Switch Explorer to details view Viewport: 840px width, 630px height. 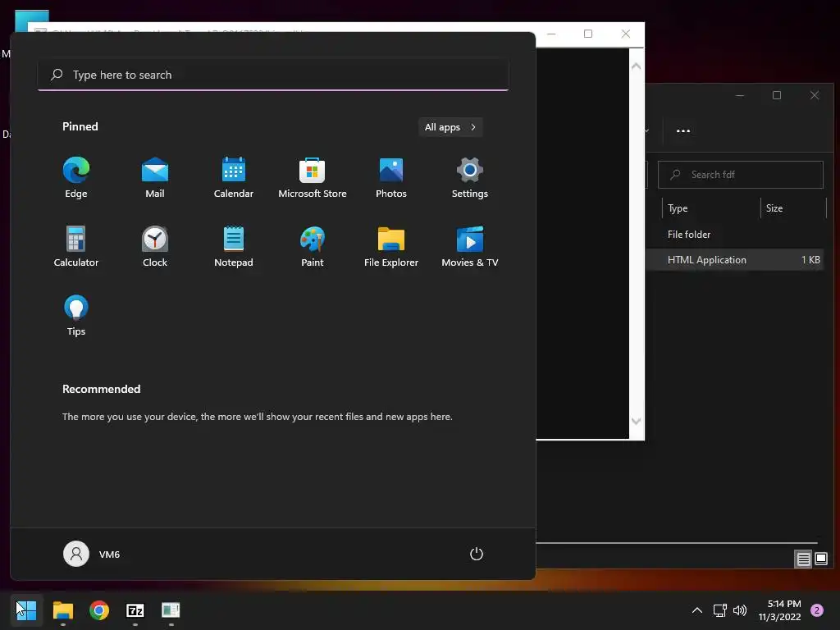coord(804,559)
